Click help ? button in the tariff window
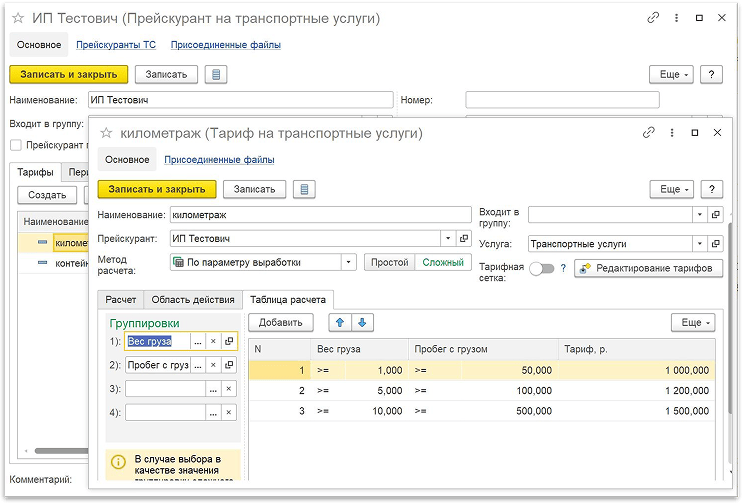 tap(712, 189)
